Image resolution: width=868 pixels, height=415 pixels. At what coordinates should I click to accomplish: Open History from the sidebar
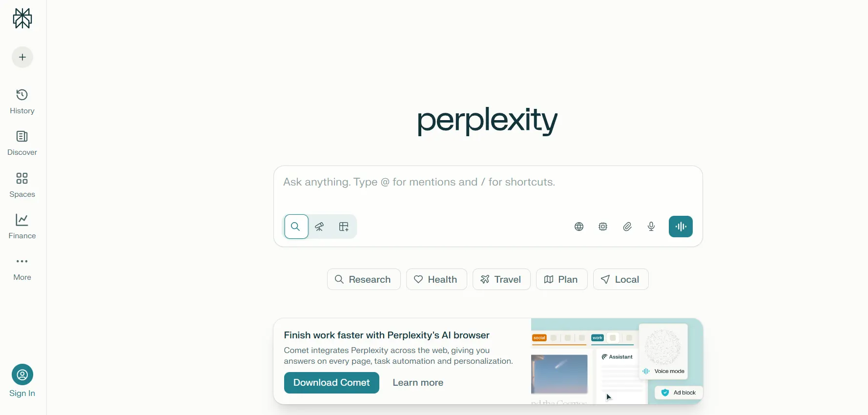point(21,102)
